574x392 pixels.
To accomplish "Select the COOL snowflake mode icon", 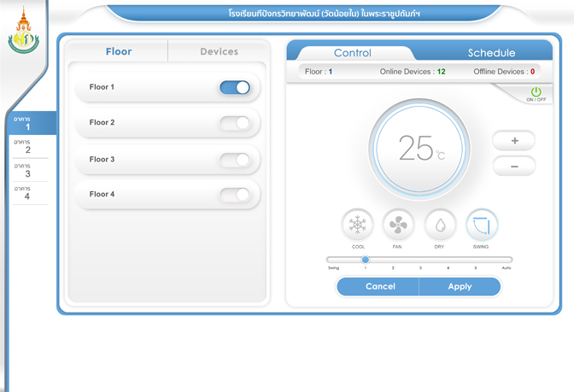I will point(357,225).
